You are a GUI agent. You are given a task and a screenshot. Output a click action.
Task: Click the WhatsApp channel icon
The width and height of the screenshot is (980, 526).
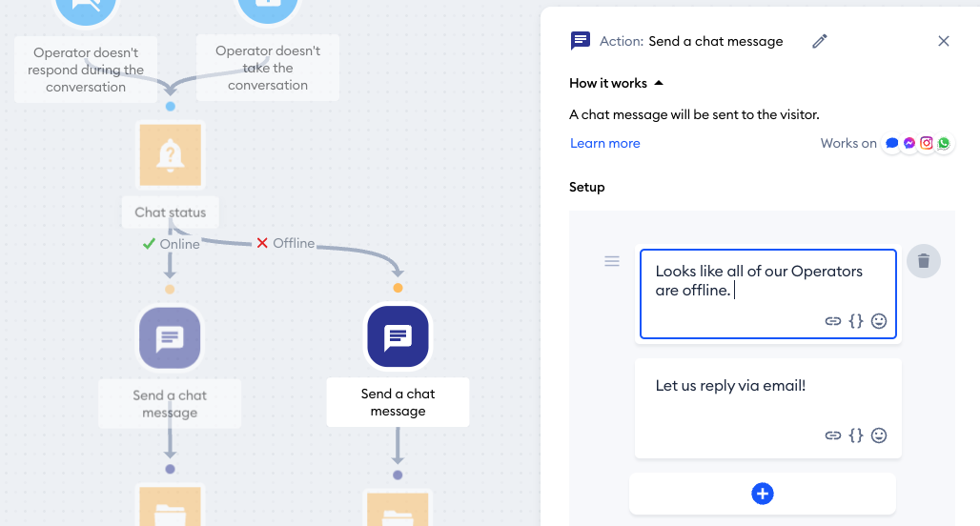tap(944, 143)
